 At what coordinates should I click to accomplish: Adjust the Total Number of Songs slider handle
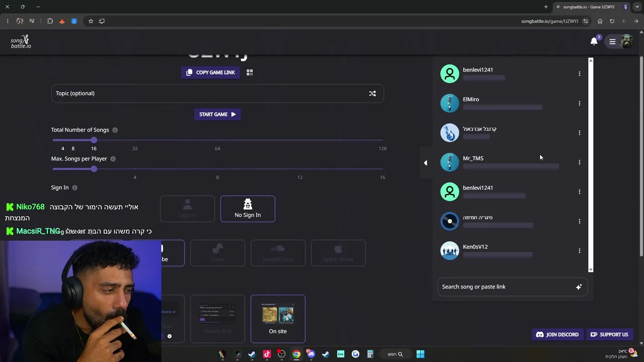[94, 140]
